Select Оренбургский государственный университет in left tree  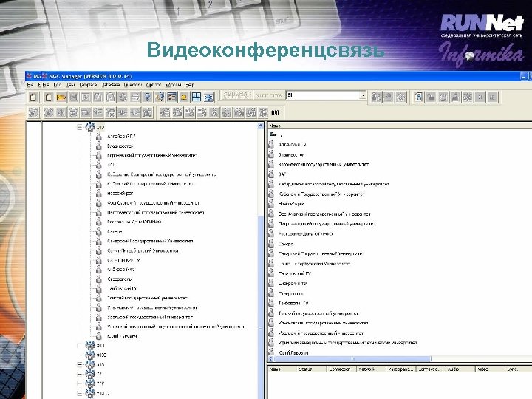click(x=154, y=203)
